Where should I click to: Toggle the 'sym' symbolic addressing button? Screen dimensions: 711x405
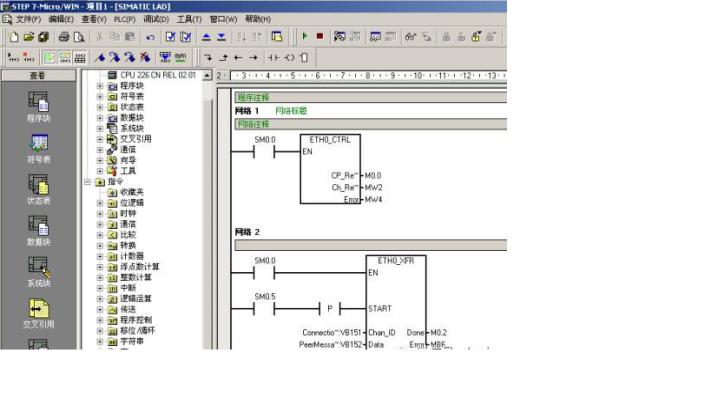pyautogui.click(x=180, y=58)
